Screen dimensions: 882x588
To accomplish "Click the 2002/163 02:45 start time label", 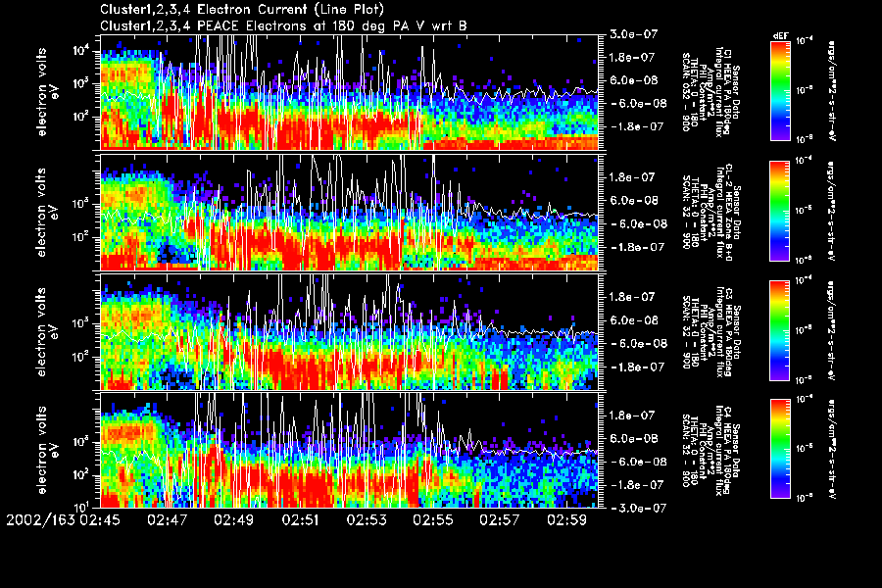I will (x=64, y=518).
